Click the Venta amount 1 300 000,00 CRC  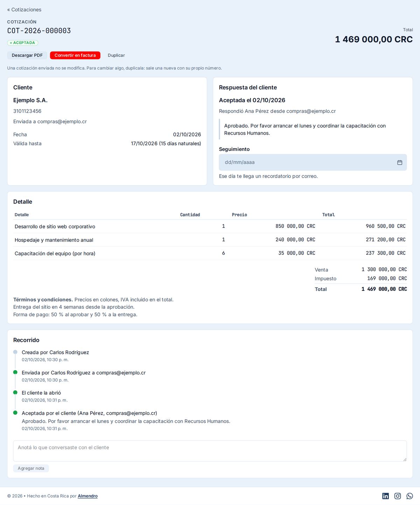pos(384,269)
